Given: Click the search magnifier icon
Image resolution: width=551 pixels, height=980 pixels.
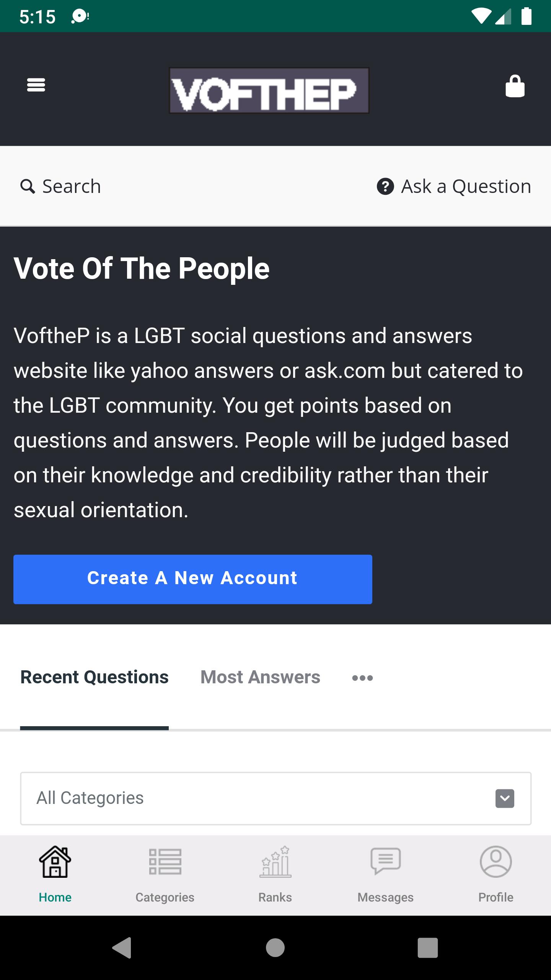Looking at the screenshot, I should (28, 186).
